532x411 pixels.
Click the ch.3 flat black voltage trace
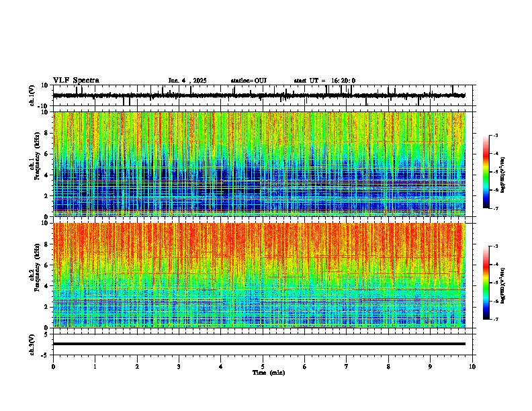pos(259,344)
